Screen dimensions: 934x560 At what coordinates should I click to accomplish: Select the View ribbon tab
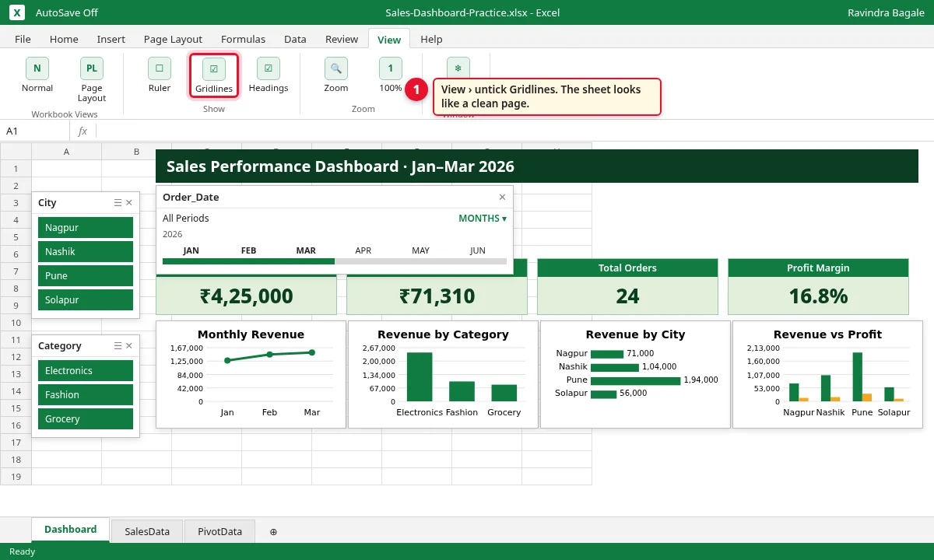point(389,39)
